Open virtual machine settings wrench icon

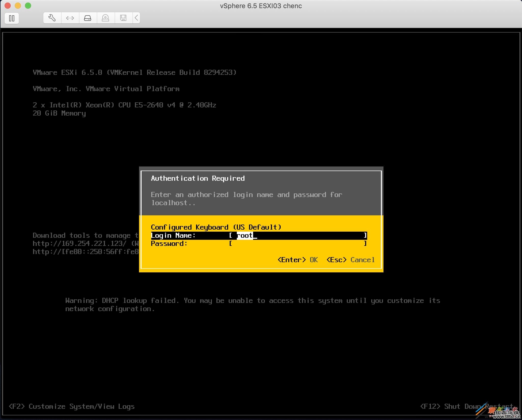click(52, 18)
